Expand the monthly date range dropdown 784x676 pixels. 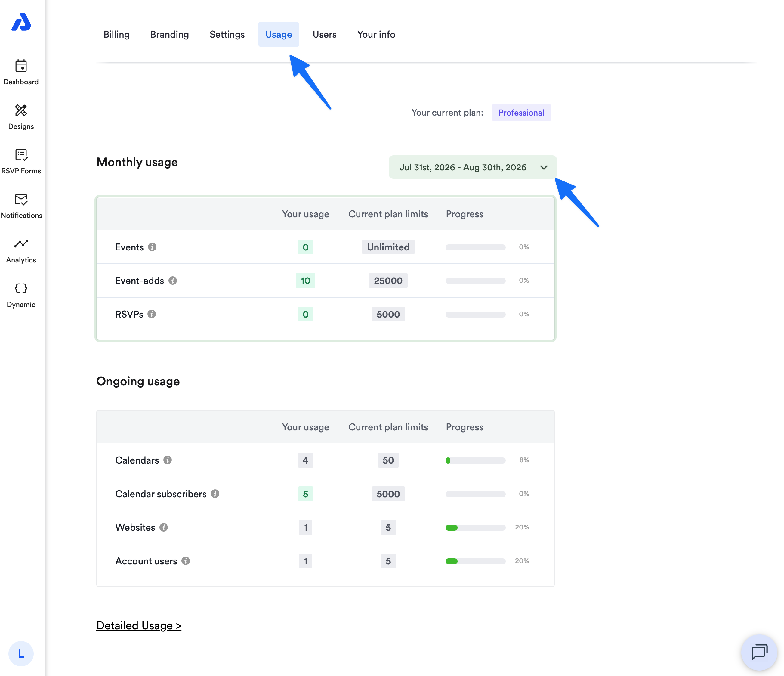click(x=473, y=167)
